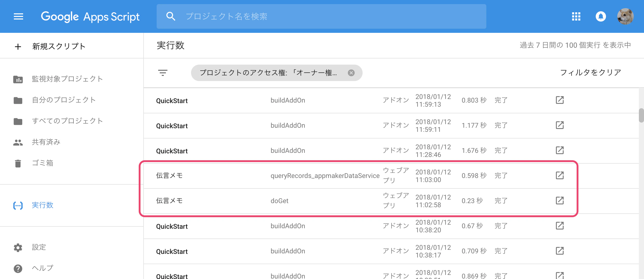
Task: Select the queryRecords_appmakerDataService function cell
Action: (325, 176)
